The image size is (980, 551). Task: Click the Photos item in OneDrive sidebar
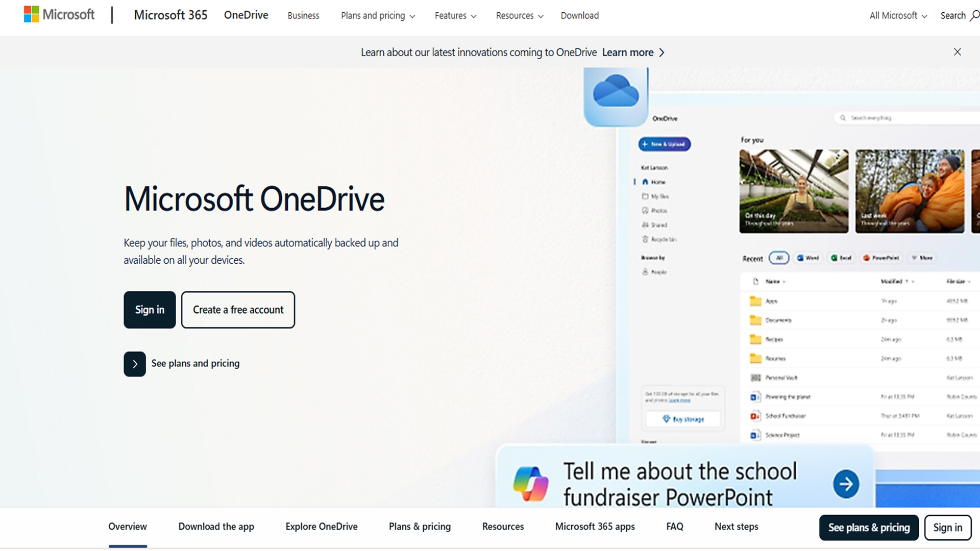point(654,210)
